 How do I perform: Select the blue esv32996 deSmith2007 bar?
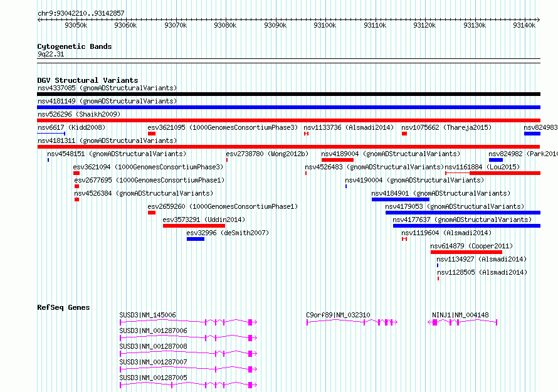coord(196,239)
